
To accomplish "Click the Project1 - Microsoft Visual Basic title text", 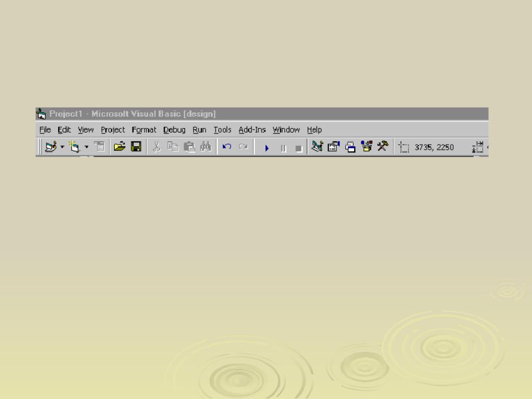I will tap(132, 114).
